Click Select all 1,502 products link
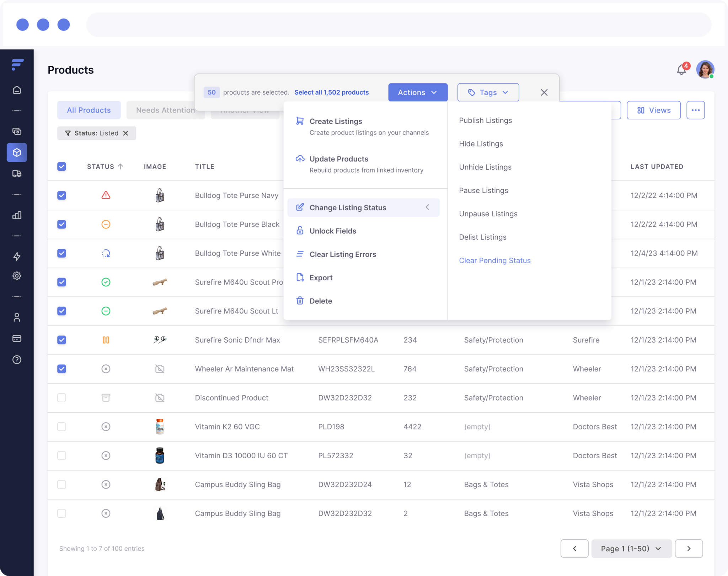The width and height of the screenshot is (728, 576). pos(331,93)
